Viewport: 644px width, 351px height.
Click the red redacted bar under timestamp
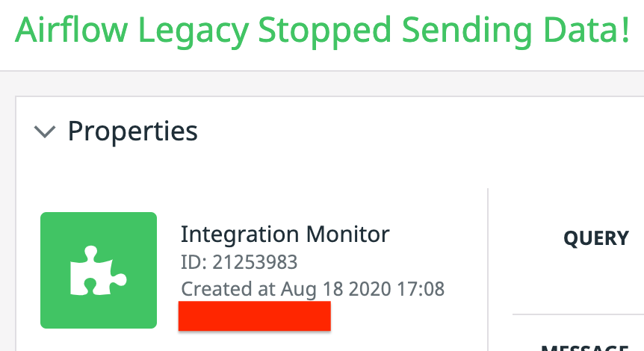click(254, 315)
